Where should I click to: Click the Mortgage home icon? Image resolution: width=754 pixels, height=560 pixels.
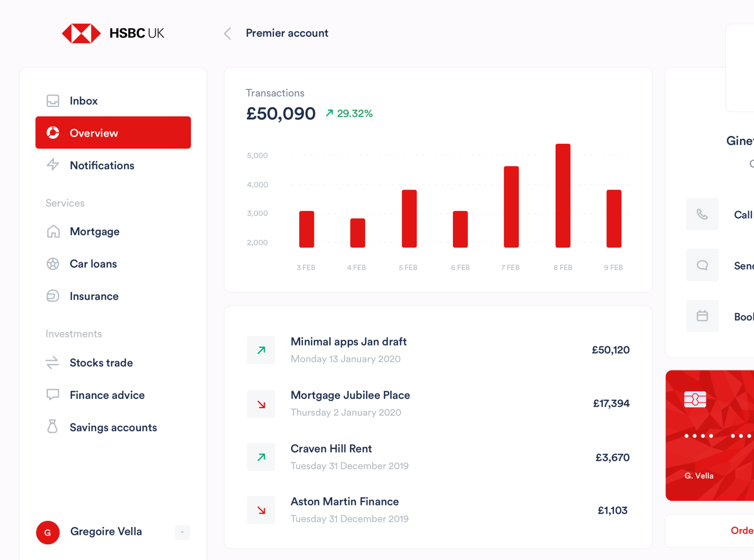point(53,231)
